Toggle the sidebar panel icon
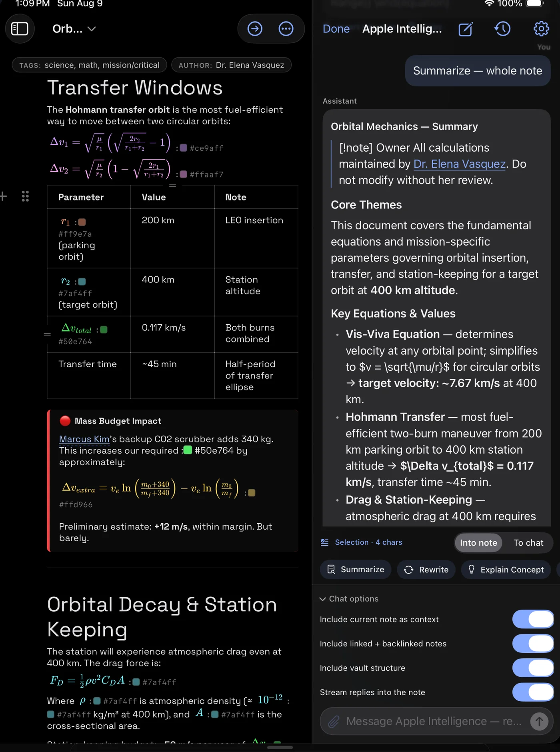The image size is (560, 752). pyautogui.click(x=20, y=29)
